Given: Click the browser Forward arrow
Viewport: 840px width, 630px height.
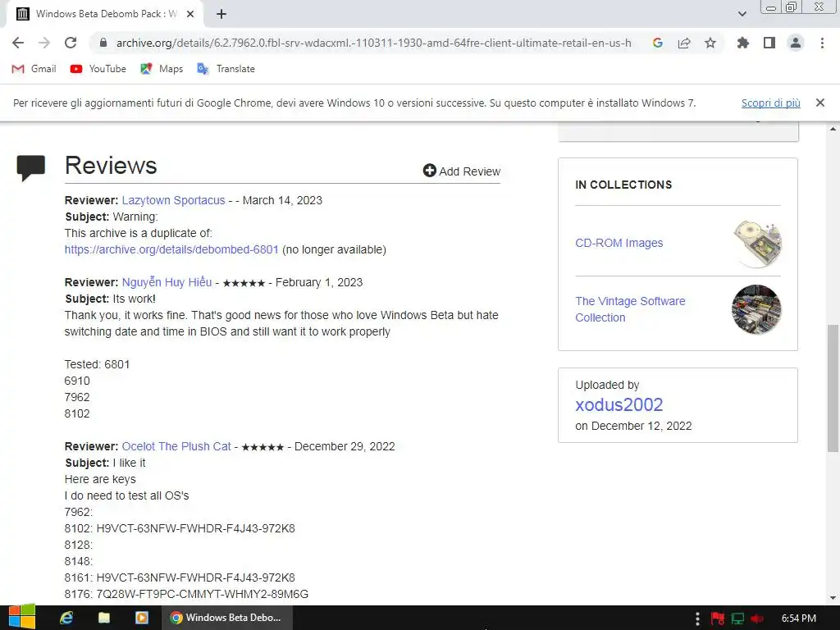Looking at the screenshot, I should tap(44, 43).
